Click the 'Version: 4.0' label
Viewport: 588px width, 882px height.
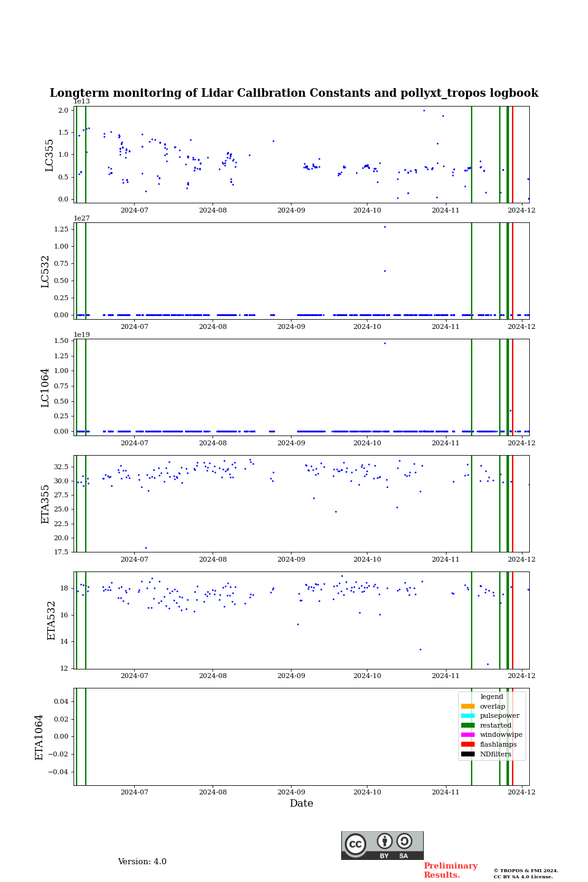142,862
